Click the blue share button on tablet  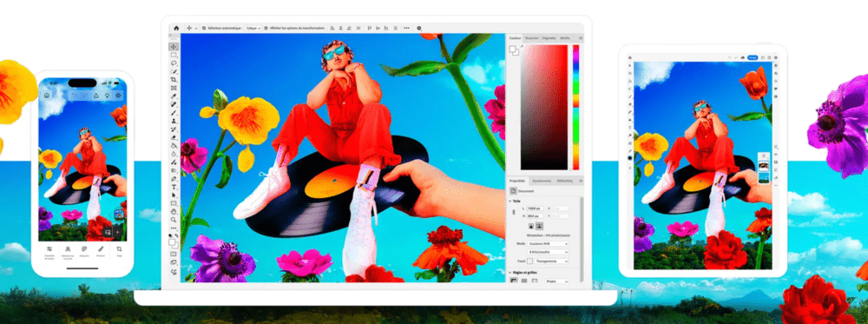(x=753, y=57)
